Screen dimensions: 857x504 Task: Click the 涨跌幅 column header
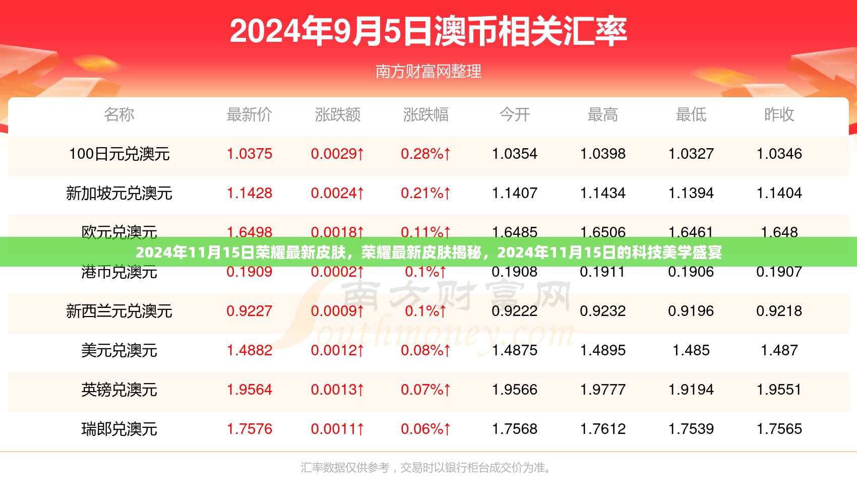tap(426, 114)
